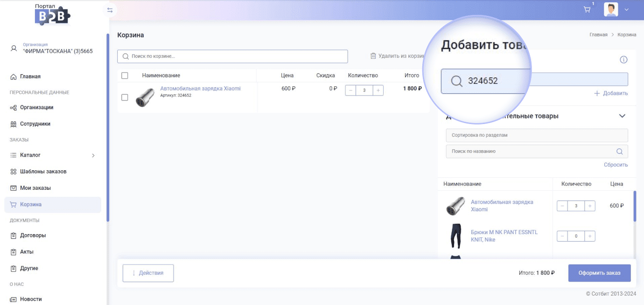644x305 pixels.
Task: Open the Сортировка по разделам dropdown
Action: [537, 135]
